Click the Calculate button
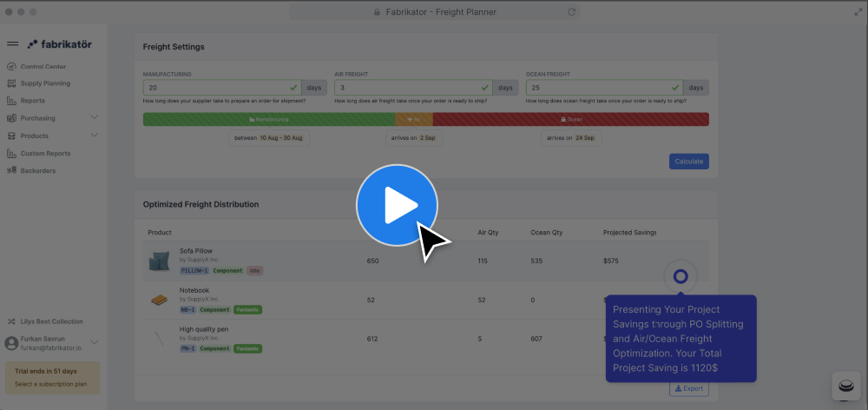 688,162
